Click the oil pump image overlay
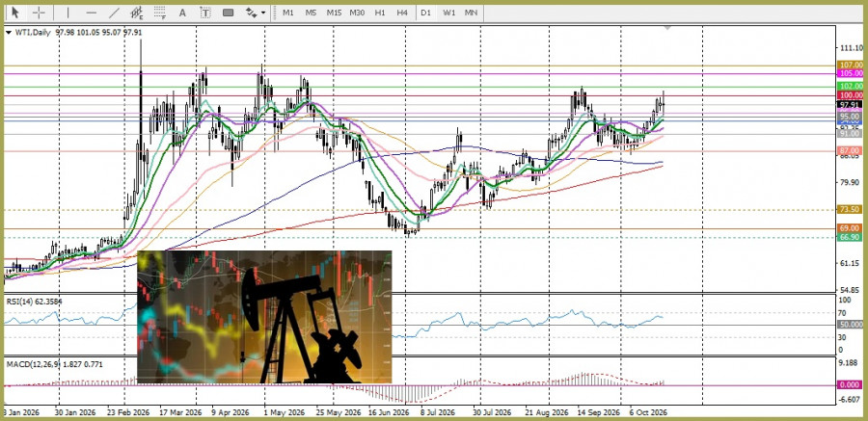This screenshot has height=421, width=868. [x=264, y=317]
